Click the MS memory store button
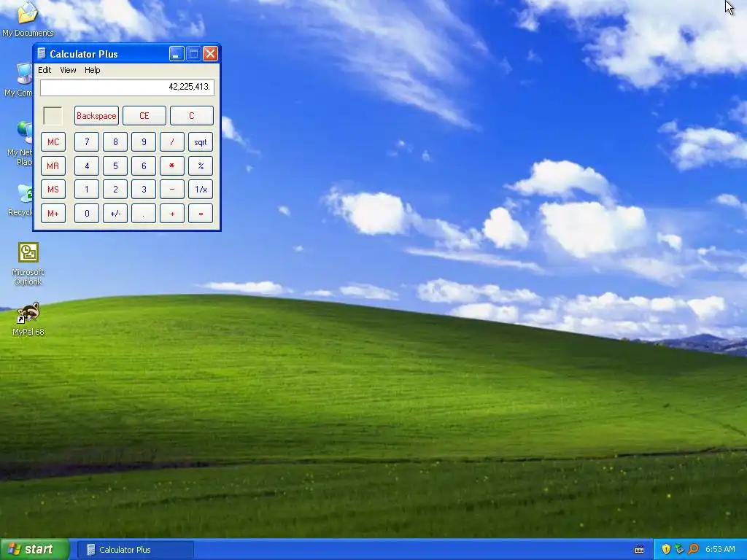Image resolution: width=747 pixels, height=560 pixels. (x=53, y=189)
